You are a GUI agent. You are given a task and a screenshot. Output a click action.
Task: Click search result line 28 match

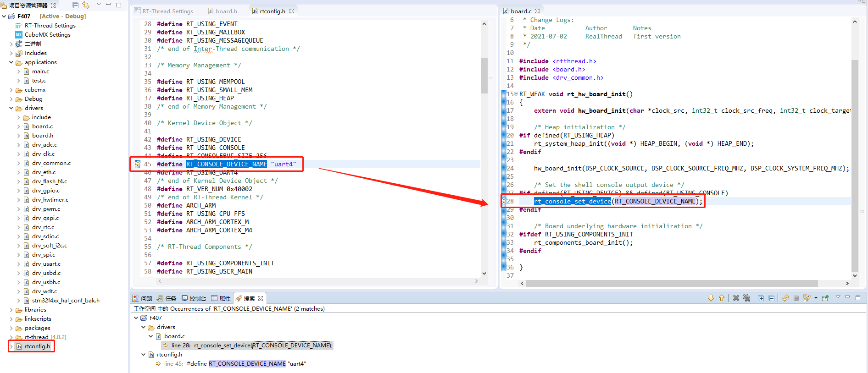pos(248,345)
